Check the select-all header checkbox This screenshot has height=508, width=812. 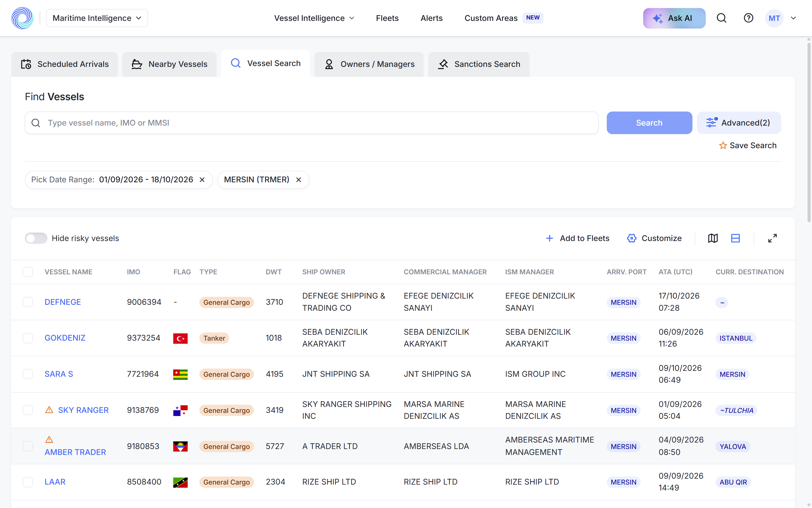pos(28,272)
